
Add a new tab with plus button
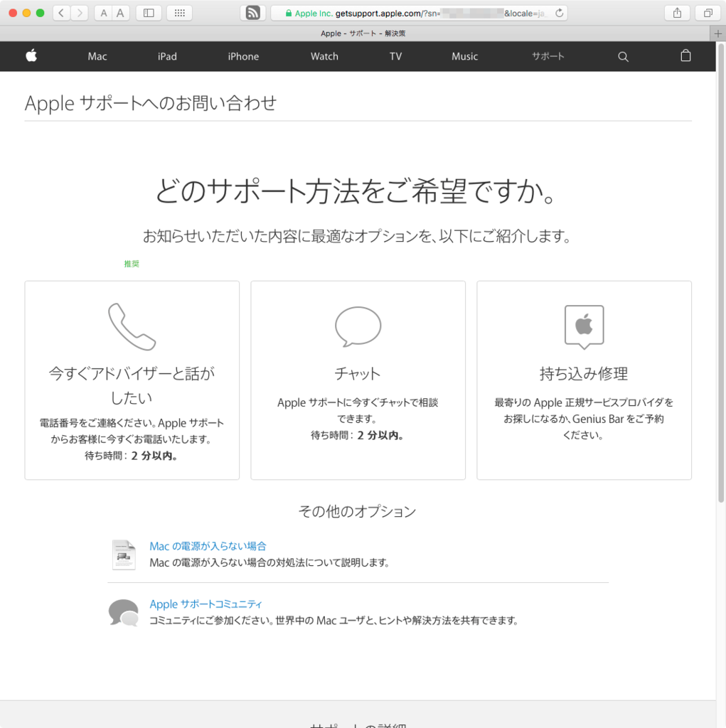tap(718, 33)
